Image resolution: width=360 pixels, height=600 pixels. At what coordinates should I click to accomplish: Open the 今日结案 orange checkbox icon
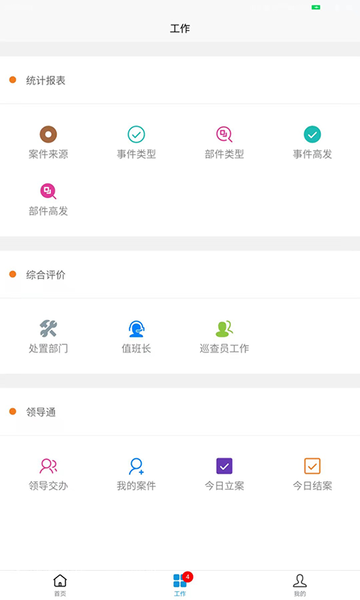point(312,466)
